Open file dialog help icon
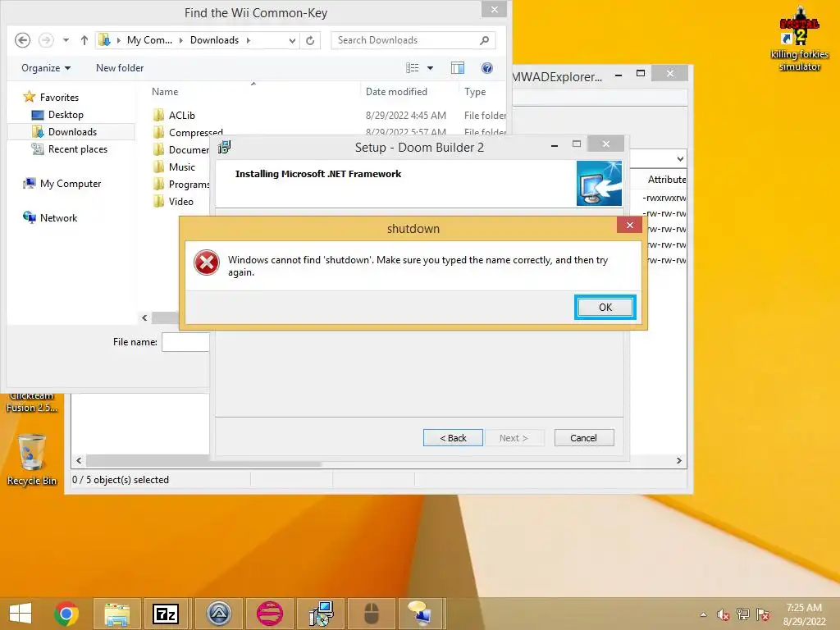840x630 pixels. pos(487,68)
